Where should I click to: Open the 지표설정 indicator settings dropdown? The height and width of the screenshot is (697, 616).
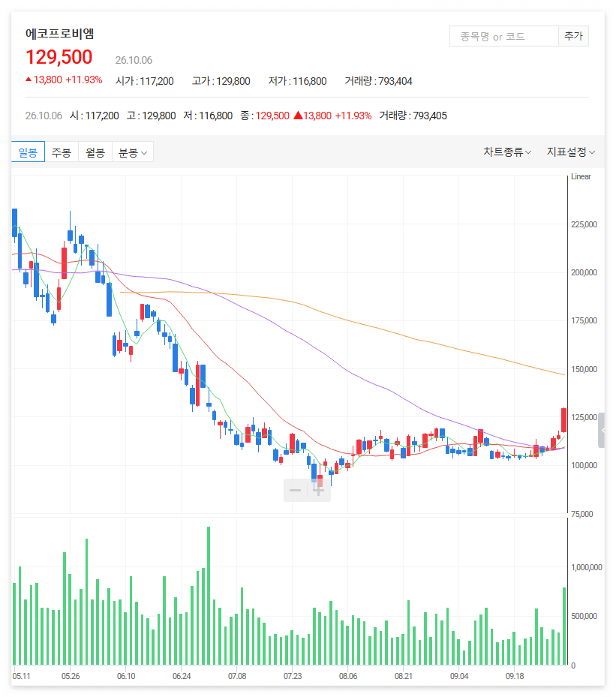point(571,152)
